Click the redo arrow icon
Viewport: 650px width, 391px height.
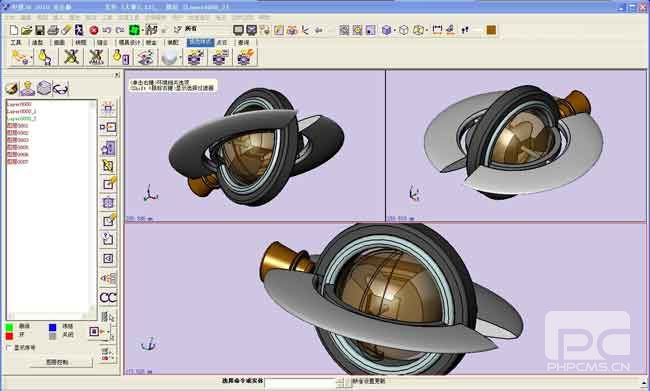120,30
